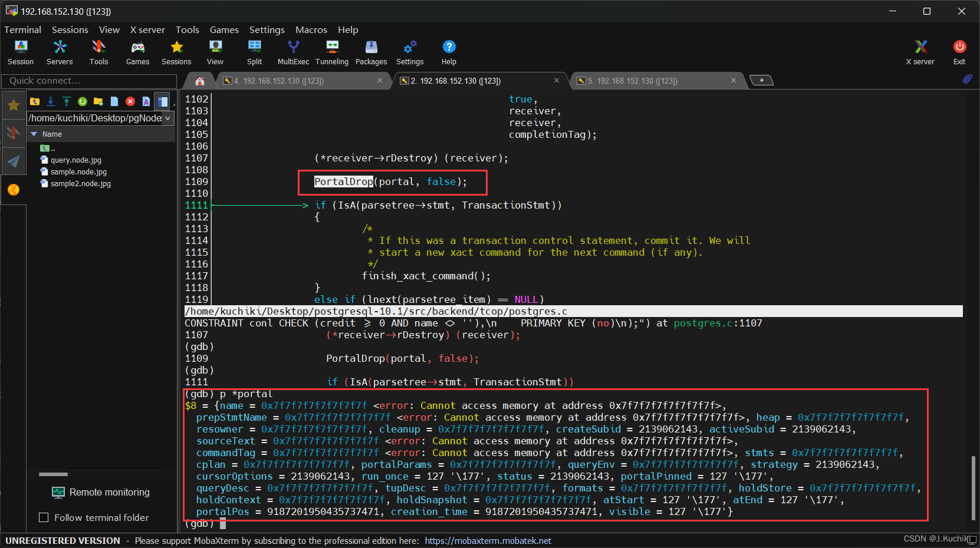
Task: Click the postgres.c file path bar
Action: tap(573, 311)
